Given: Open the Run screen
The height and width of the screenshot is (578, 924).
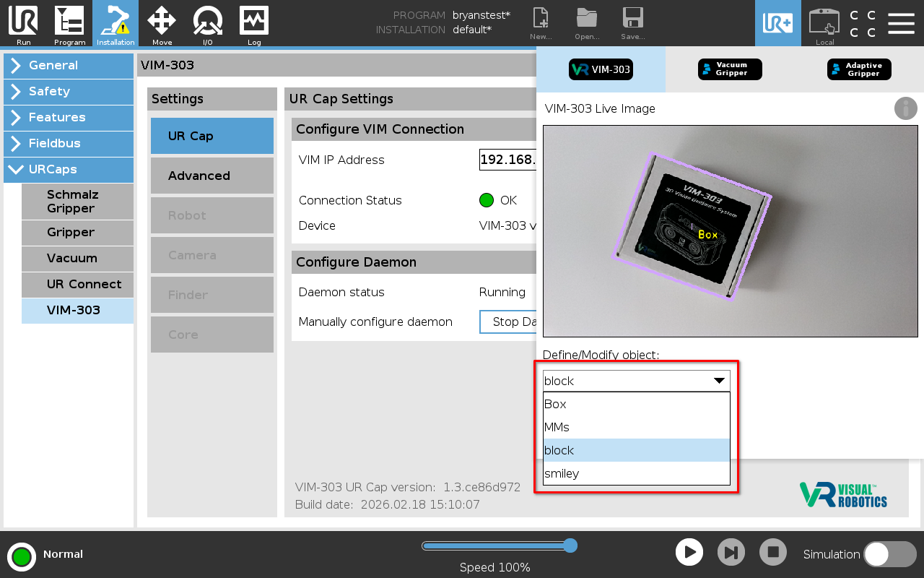Looking at the screenshot, I should 23,23.
